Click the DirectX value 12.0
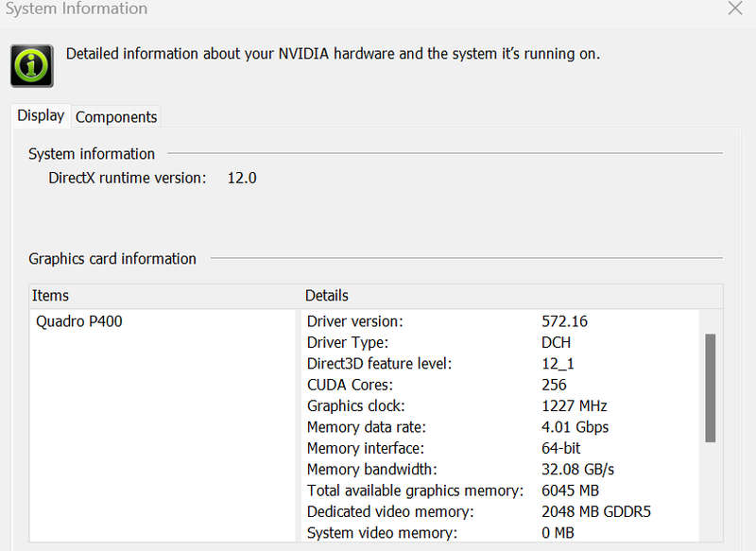The height and width of the screenshot is (551, 756). point(242,178)
